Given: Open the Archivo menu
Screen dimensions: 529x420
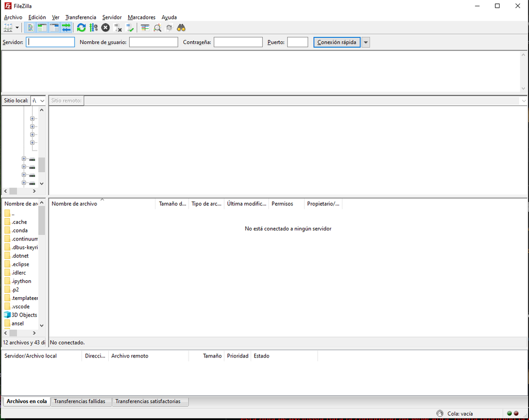Looking at the screenshot, I should [13, 17].
